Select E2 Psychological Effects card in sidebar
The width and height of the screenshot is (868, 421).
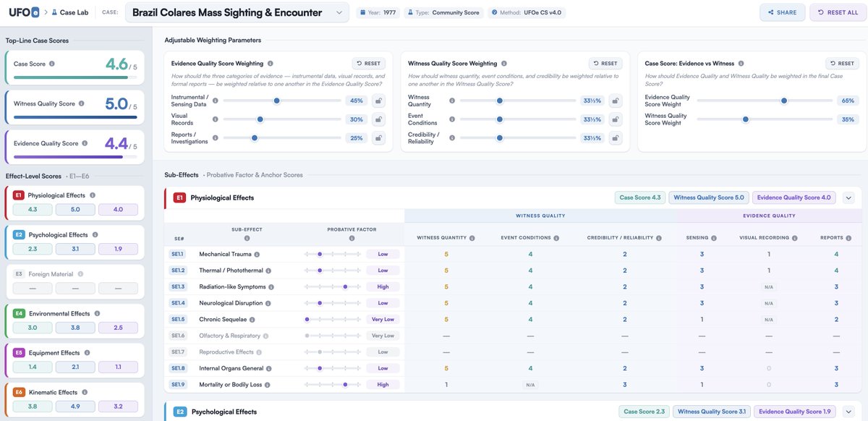75,242
